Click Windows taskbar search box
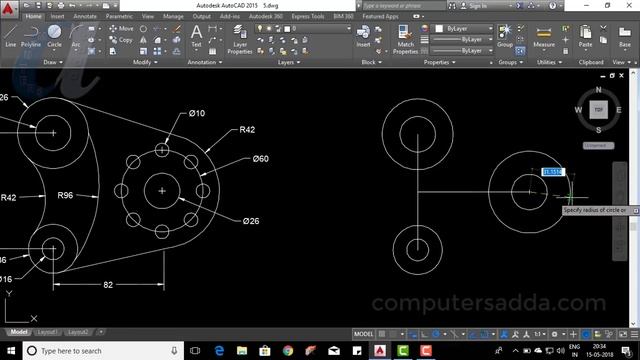The image size is (640, 360). pos(102,351)
